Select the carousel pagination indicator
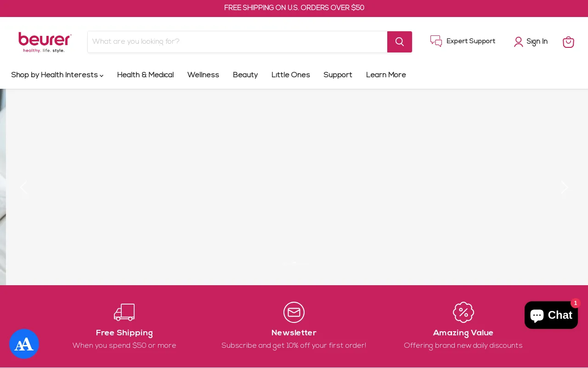Screen dimensions: 588x368 pos(294,263)
